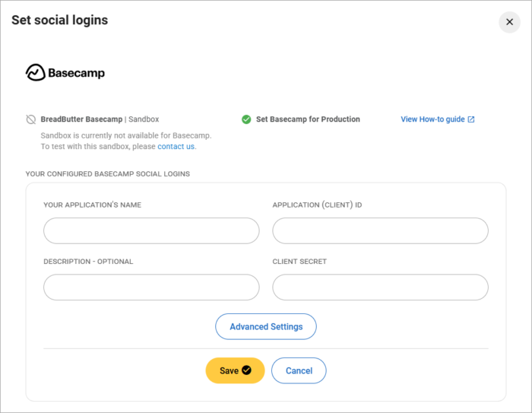The image size is (532, 413).
Task: Click the Client Secret input box
Action: tap(380, 288)
